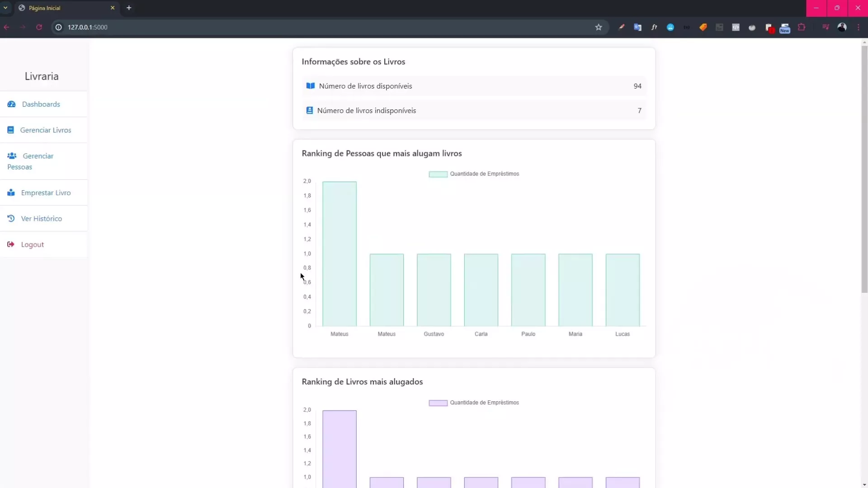Image resolution: width=868 pixels, height=488 pixels.
Task: Click the Emprestar Livro icon
Action: [x=11, y=192]
